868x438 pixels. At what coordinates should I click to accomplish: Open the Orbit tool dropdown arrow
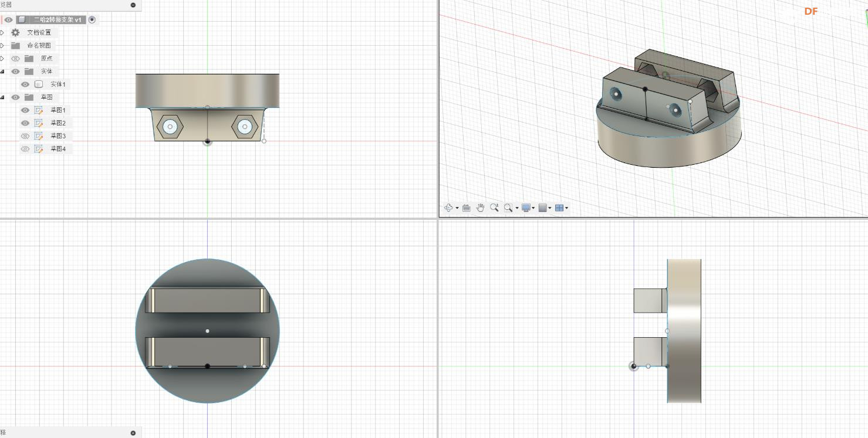point(457,208)
